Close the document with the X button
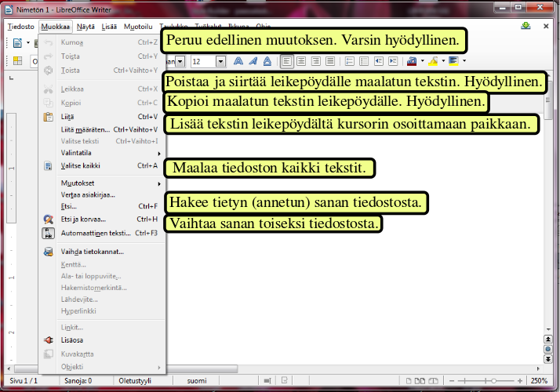This screenshot has height=392, width=560. [546, 26]
